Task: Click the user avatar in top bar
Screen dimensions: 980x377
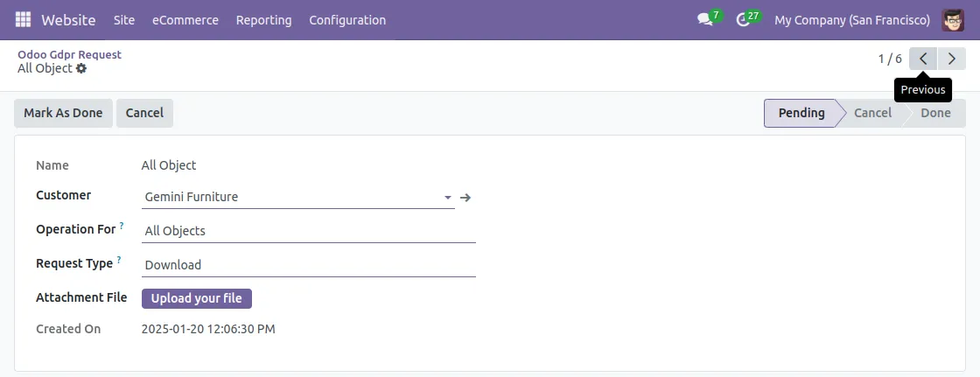Action: point(953,19)
